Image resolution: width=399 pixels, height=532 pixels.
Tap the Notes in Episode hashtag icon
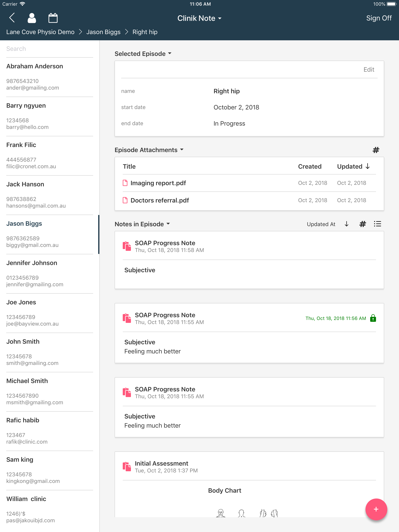point(363,224)
